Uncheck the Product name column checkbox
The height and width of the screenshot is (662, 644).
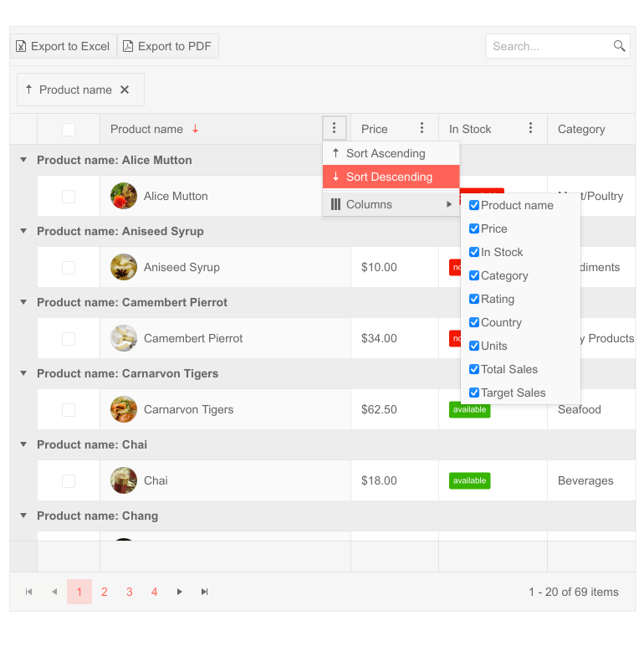point(474,205)
